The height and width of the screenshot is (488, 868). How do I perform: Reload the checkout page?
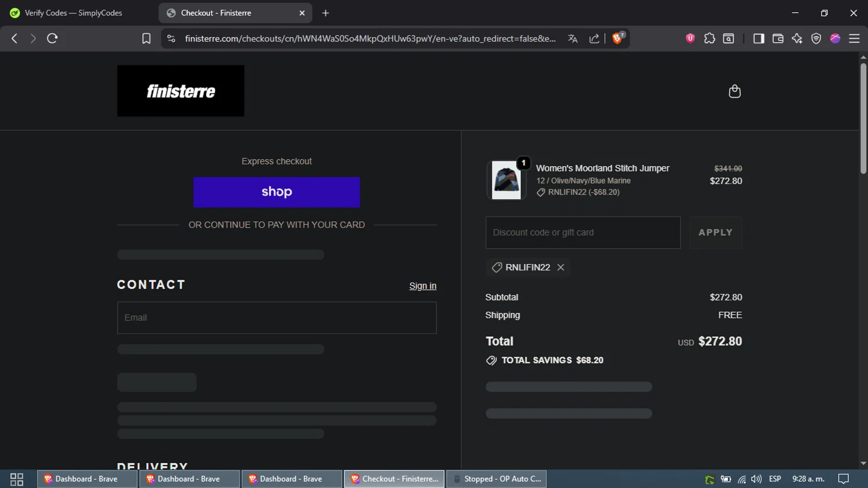click(x=52, y=38)
